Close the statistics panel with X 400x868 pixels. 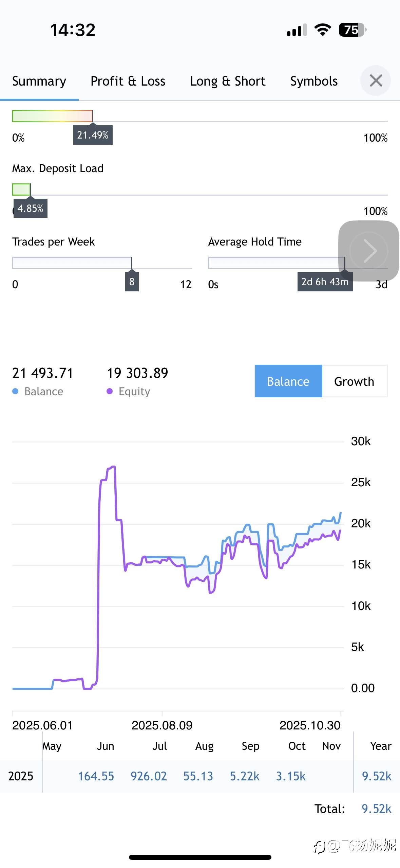click(x=376, y=81)
